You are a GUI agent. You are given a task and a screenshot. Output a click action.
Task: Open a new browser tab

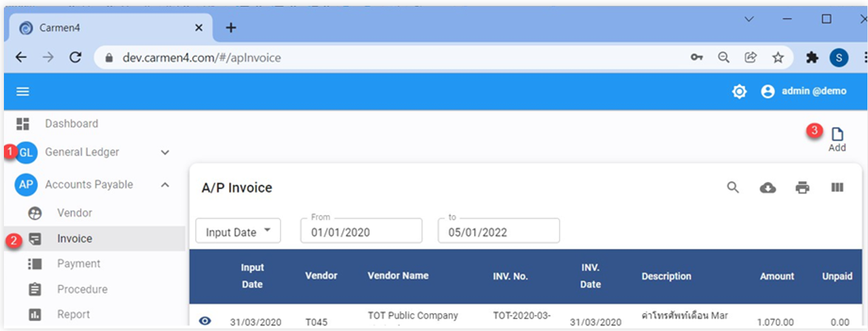pyautogui.click(x=231, y=27)
